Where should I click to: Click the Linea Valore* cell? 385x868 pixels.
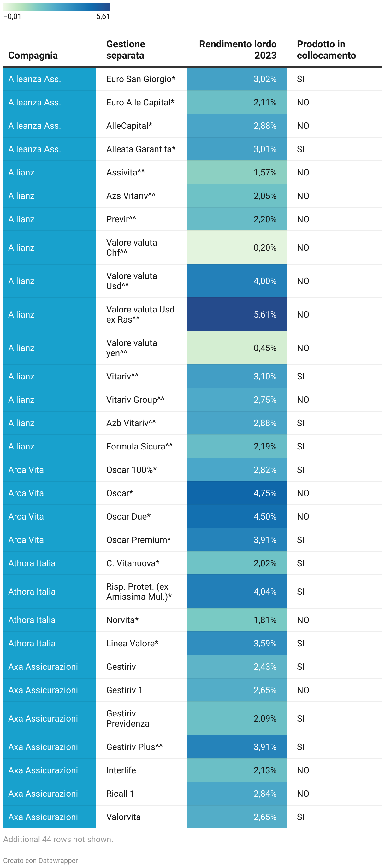tap(132, 643)
